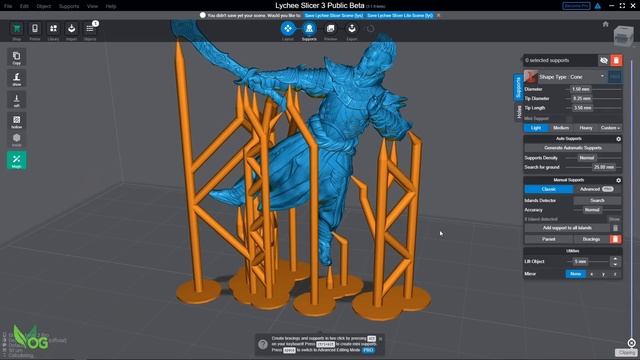Switch to Advanced manual supports mode
The height and width of the screenshot is (360, 640).
[x=597, y=189]
